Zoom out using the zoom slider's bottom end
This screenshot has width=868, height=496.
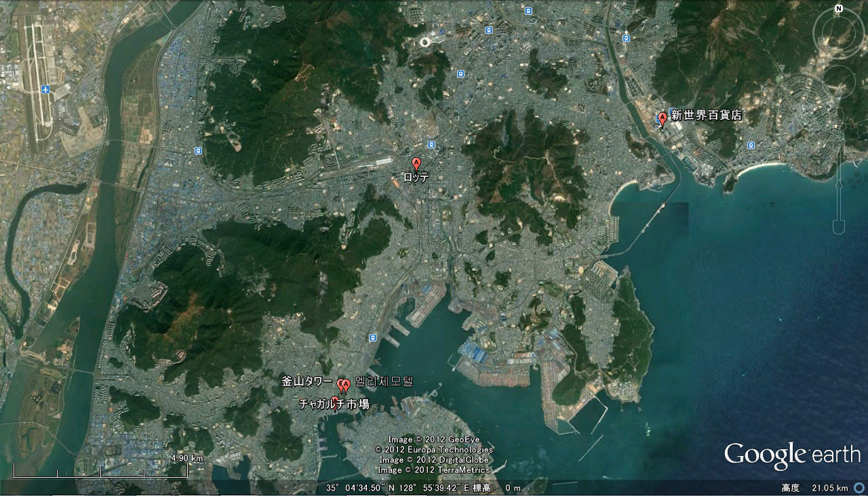[x=839, y=226]
